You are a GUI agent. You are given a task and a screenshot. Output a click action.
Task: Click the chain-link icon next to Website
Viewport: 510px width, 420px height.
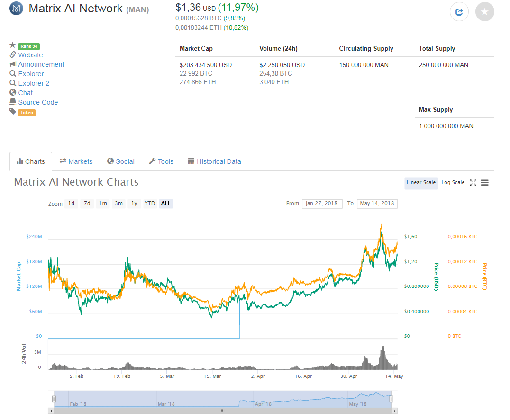tap(13, 54)
